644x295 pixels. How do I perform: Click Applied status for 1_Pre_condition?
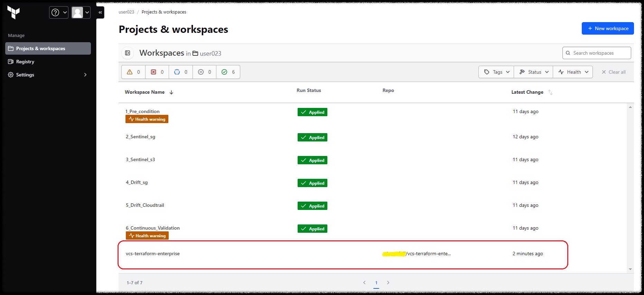(312, 112)
